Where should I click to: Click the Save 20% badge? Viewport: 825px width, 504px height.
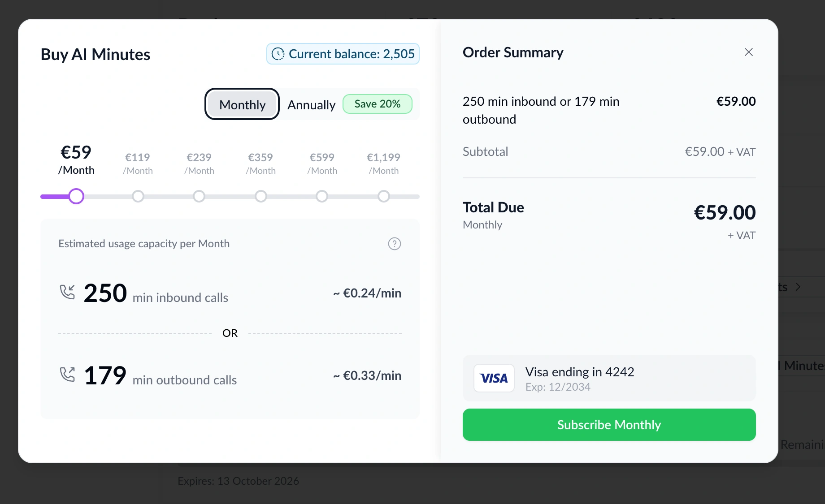pos(378,104)
